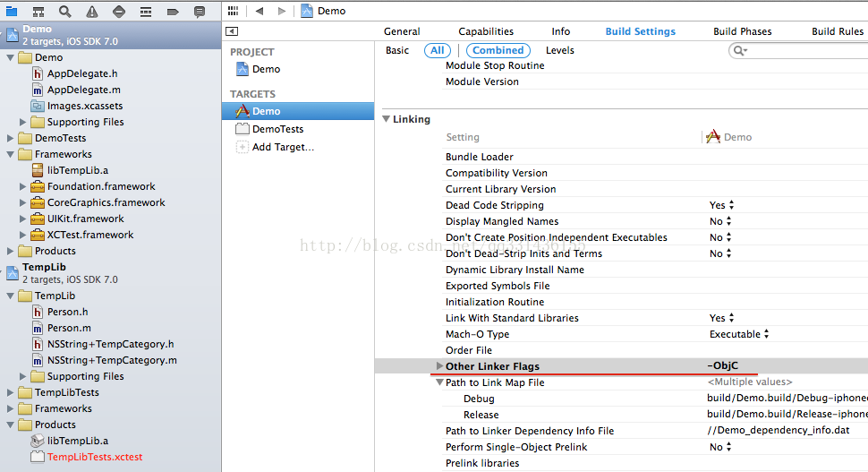Expand Other Linker Flags setting
The width and height of the screenshot is (868, 472).
coord(439,365)
